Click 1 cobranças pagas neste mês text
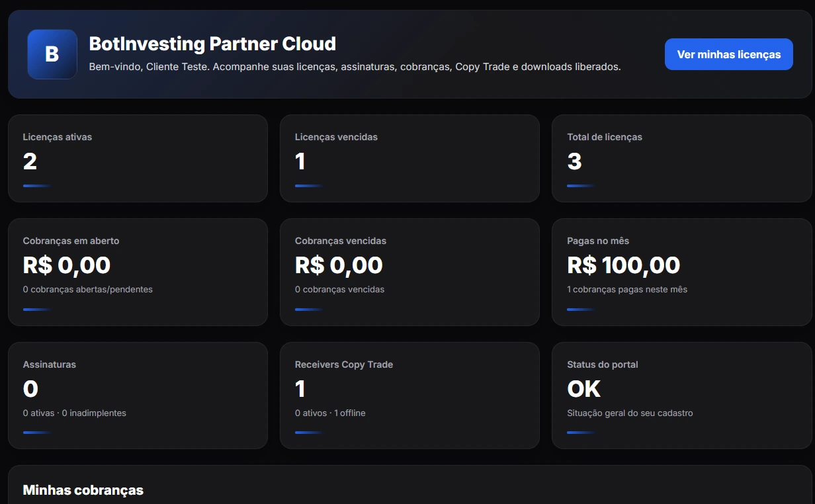815x504 pixels. point(627,289)
